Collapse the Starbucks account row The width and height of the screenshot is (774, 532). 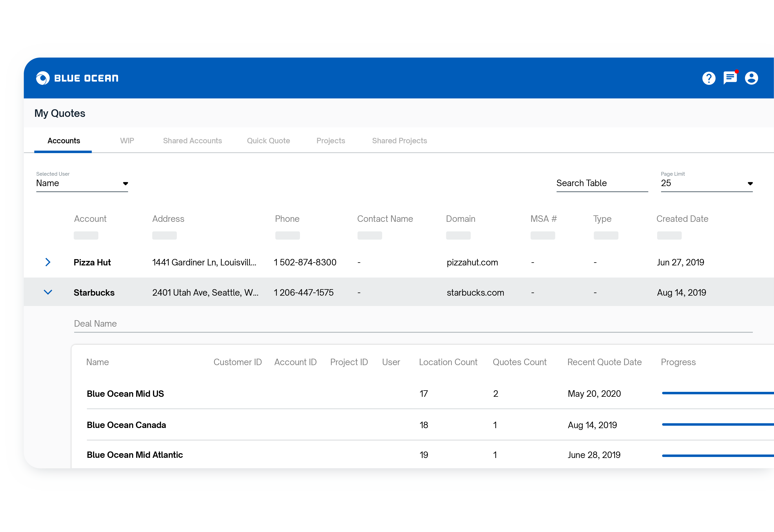48,292
